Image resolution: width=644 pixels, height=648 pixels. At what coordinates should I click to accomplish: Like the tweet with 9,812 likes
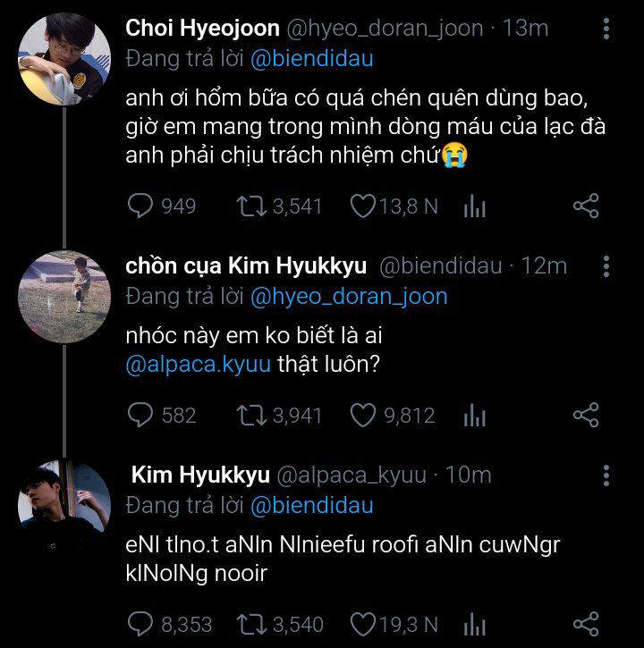362,415
